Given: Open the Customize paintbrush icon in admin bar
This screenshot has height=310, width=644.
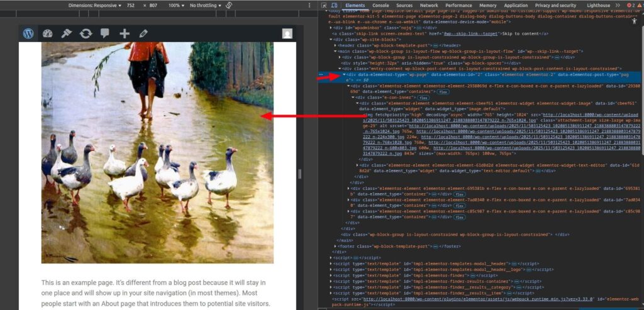Looking at the screenshot, I should [67, 34].
